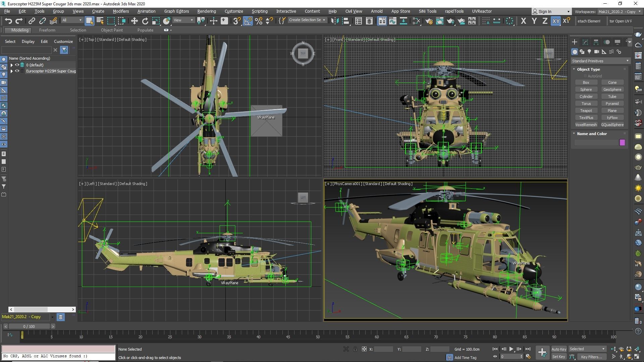
Task: Open the Modify panel tab
Action: 585,42
